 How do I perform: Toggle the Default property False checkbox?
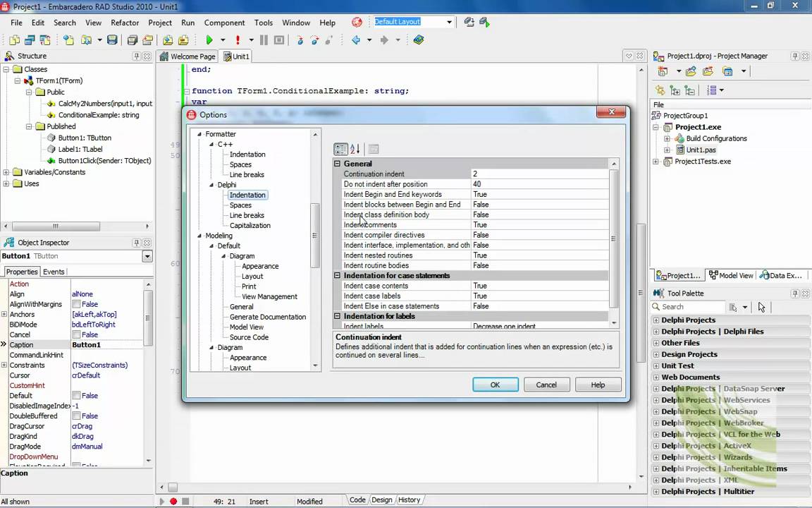pyautogui.click(x=76, y=396)
